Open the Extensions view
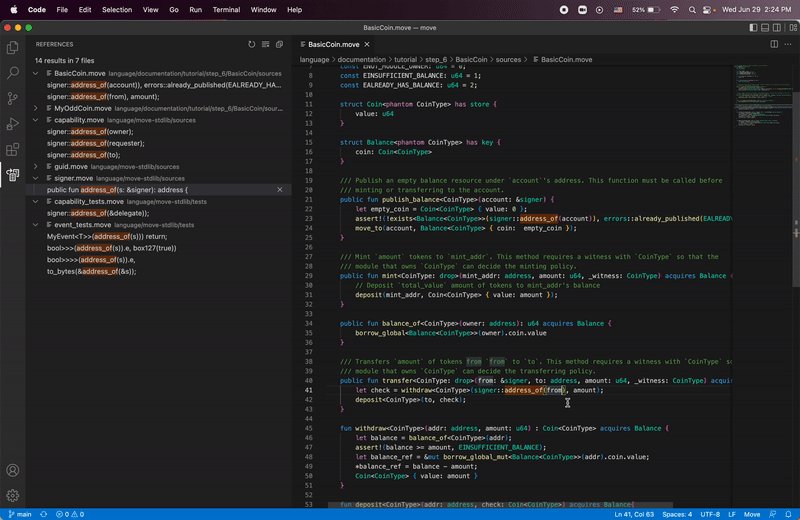800x520 pixels. point(13,149)
